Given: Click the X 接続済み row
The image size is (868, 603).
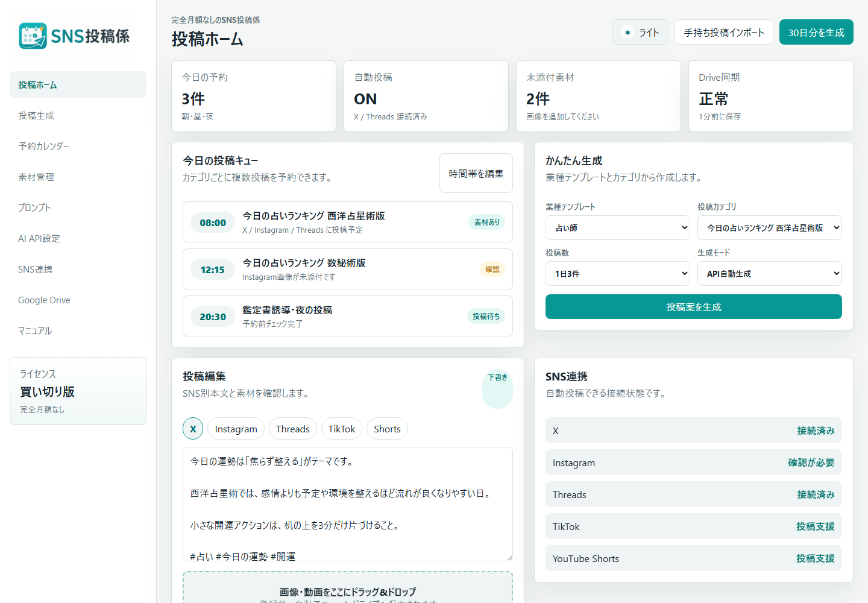Looking at the screenshot, I should click(694, 431).
